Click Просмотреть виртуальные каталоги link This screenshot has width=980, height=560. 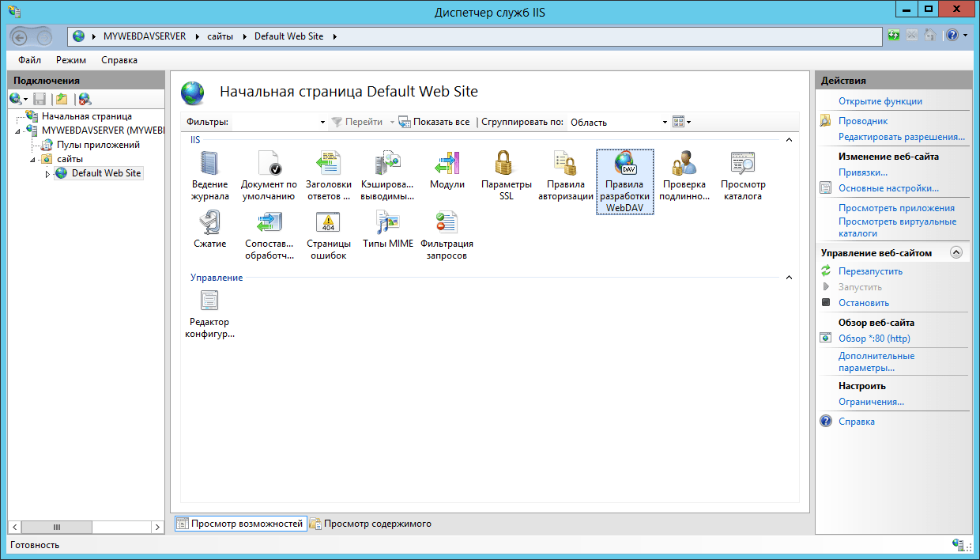pos(897,228)
